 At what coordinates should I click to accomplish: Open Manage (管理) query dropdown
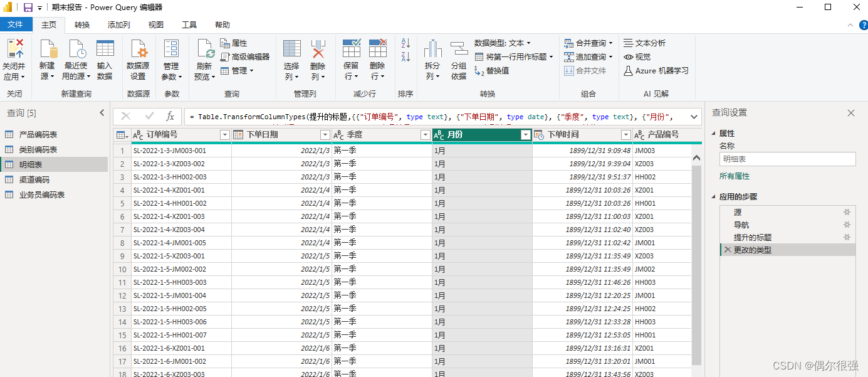[237, 71]
